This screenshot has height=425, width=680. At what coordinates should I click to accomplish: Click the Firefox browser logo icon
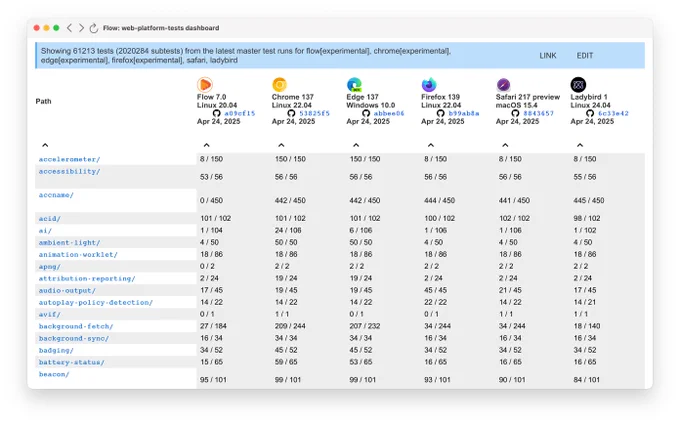(429, 85)
